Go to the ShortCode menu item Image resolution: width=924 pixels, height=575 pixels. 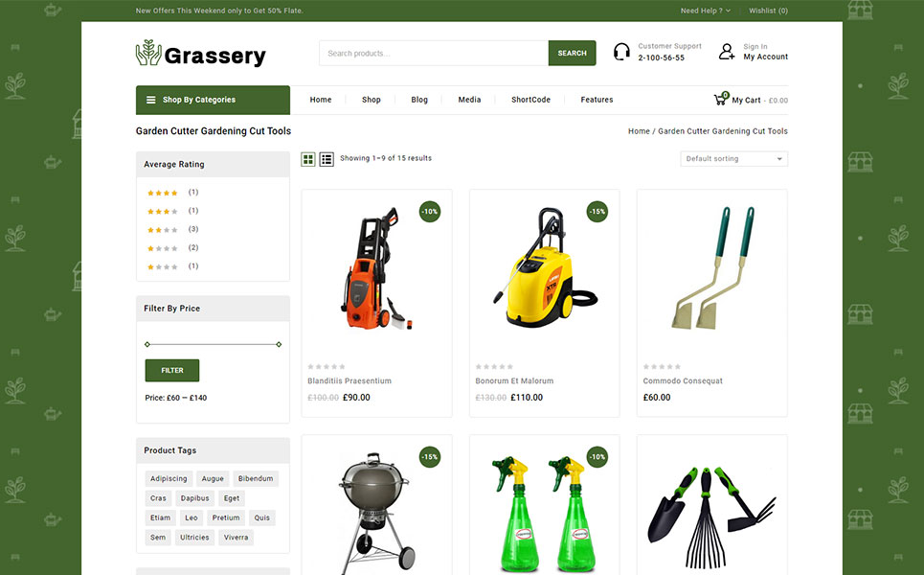[530, 100]
